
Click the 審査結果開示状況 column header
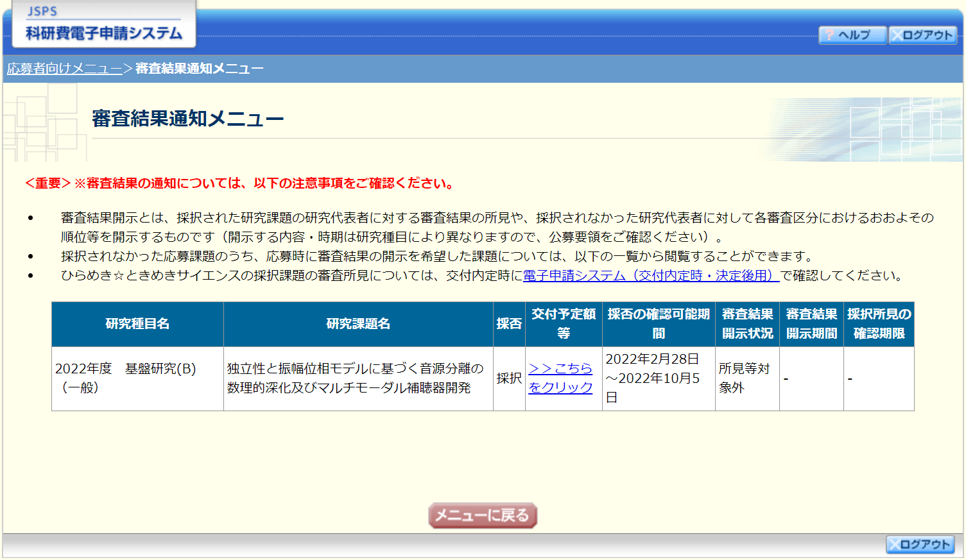click(747, 324)
